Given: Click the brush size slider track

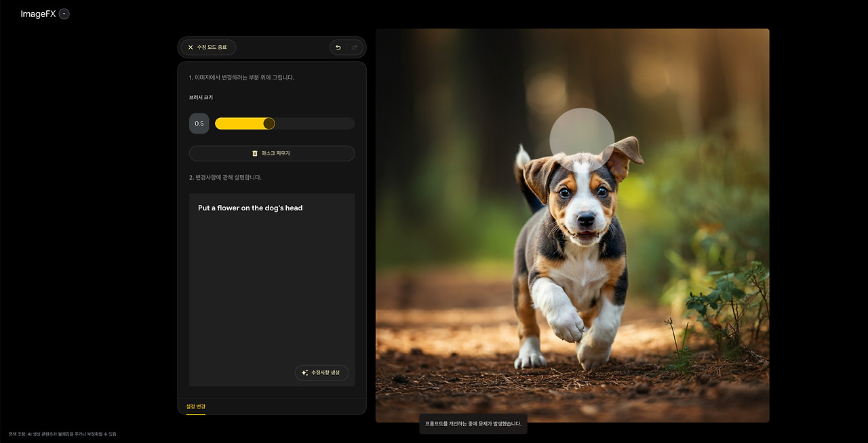Looking at the screenshot, I should pos(285,123).
